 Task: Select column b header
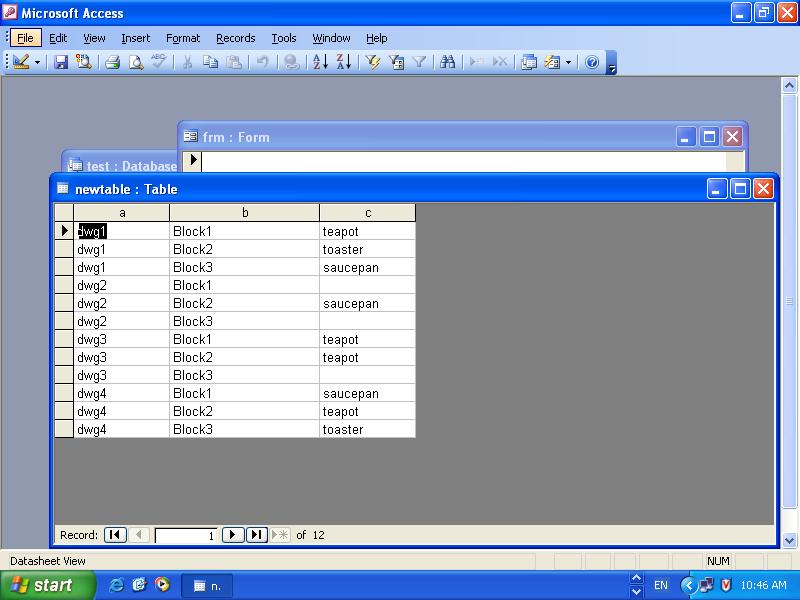[x=245, y=213]
